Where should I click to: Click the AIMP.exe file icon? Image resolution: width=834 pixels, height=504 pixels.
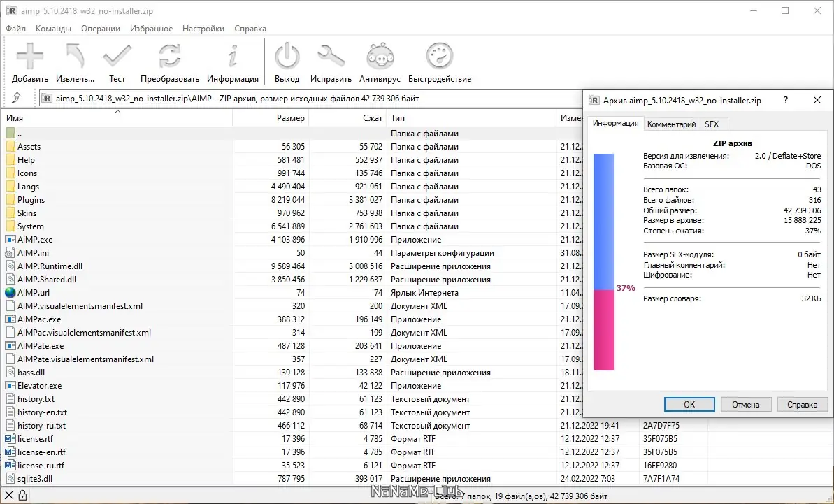pos(10,240)
